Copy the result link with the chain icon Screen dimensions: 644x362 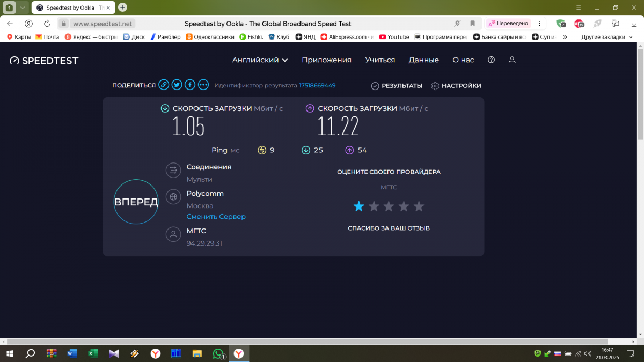pos(164,85)
